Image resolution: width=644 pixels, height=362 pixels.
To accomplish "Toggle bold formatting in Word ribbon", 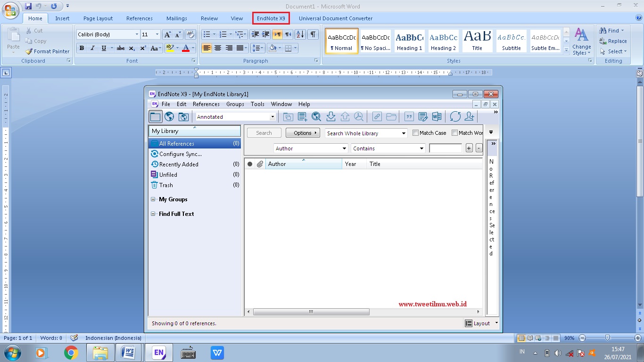I will click(82, 48).
